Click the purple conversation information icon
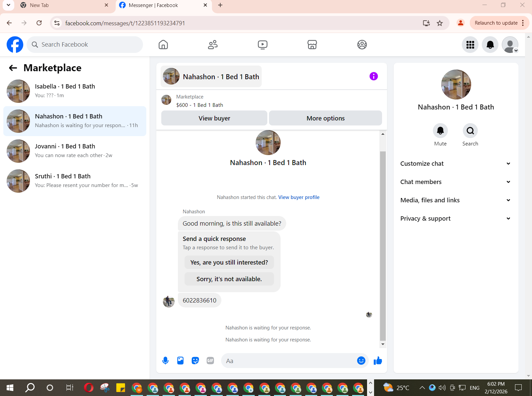 point(374,76)
